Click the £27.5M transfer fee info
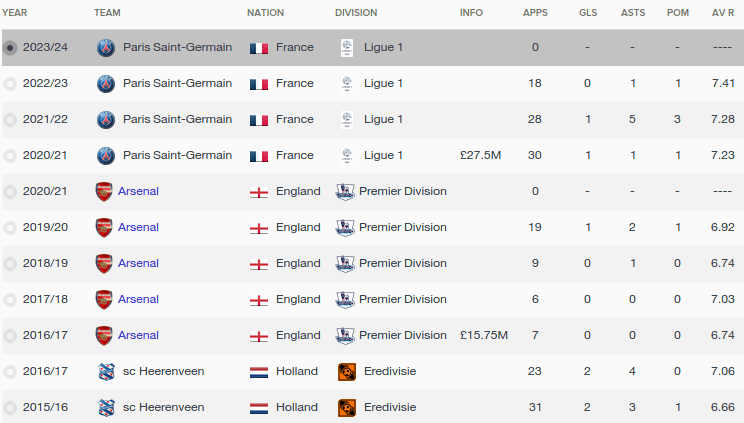 click(480, 155)
